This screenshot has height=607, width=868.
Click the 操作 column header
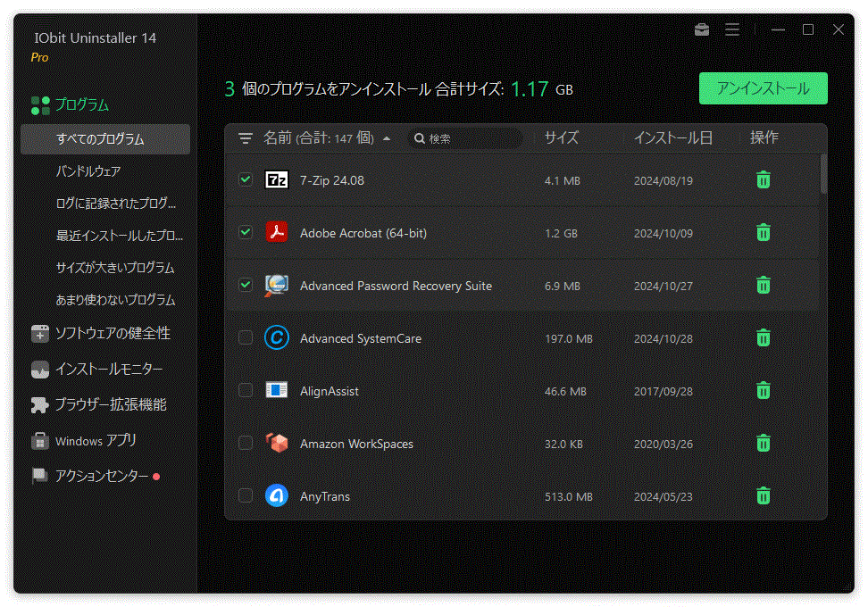(x=764, y=137)
